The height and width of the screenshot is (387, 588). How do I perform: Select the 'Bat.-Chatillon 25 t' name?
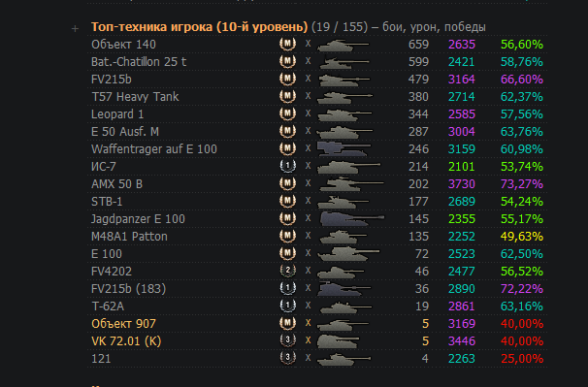tap(139, 61)
